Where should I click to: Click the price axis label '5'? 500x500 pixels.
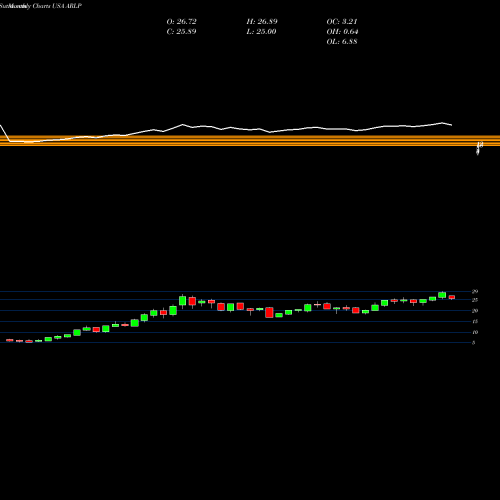(x=473, y=343)
